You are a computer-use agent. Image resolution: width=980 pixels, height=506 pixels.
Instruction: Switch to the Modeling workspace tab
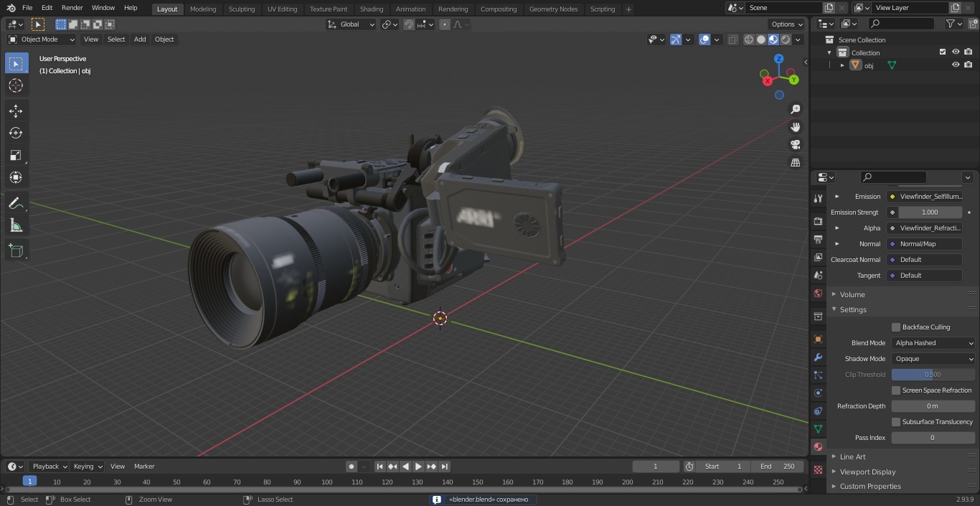coord(203,9)
